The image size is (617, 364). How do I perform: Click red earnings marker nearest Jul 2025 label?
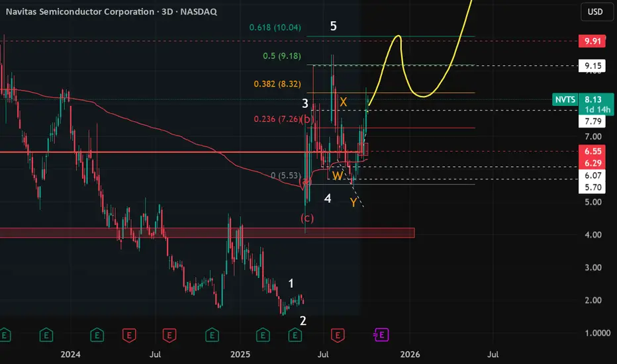pos(337,336)
